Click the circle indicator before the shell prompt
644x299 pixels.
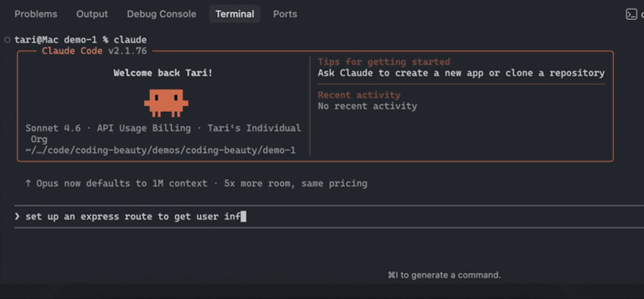click(7, 40)
